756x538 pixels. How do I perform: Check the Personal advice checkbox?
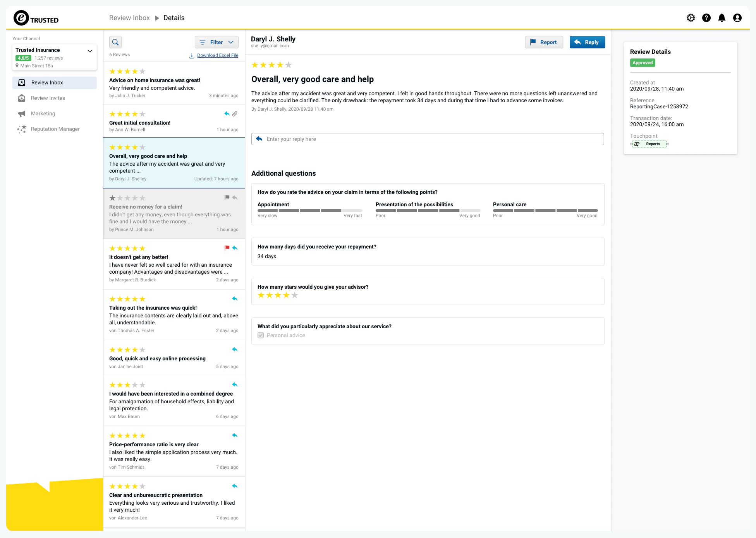(260, 335)
